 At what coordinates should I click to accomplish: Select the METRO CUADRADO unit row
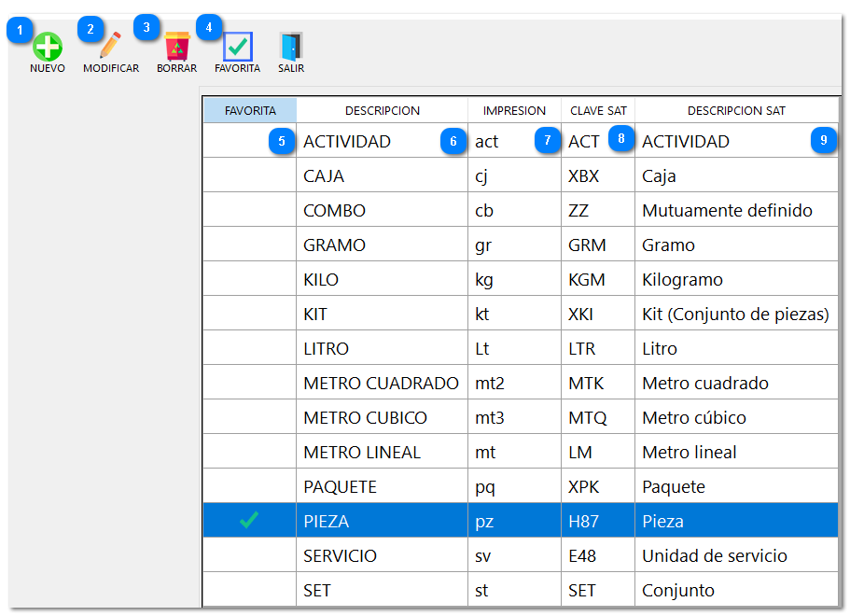(x=381, y=383)
